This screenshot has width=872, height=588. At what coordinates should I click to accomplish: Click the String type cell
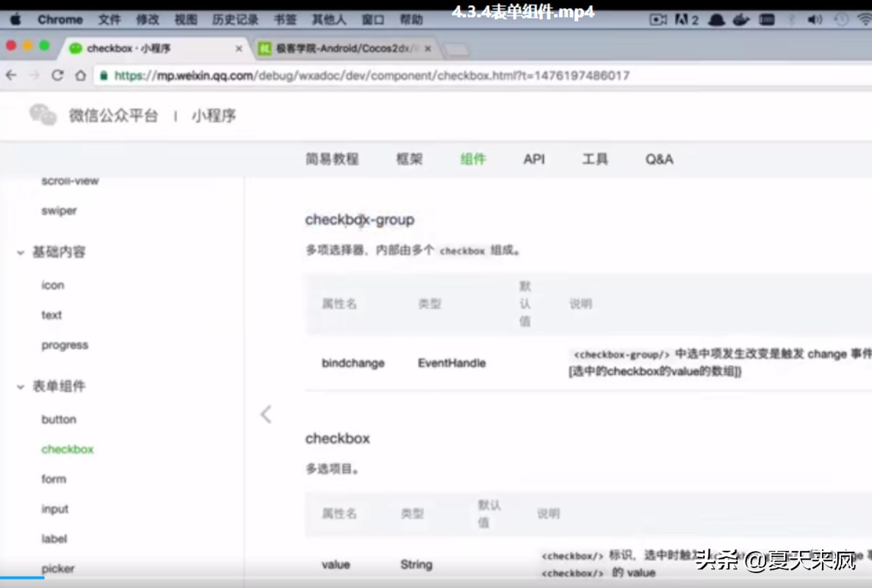pyautogui.click(x=417, y=565)
